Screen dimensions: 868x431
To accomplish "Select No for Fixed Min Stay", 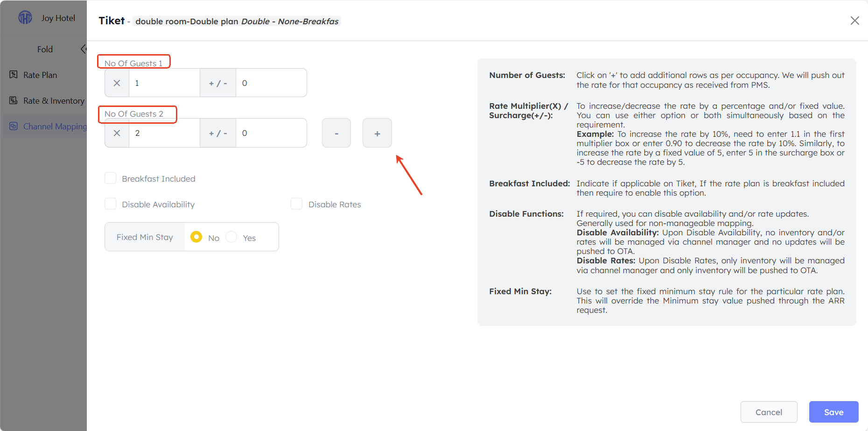I will pyautogui.click(x=196, y=237).
